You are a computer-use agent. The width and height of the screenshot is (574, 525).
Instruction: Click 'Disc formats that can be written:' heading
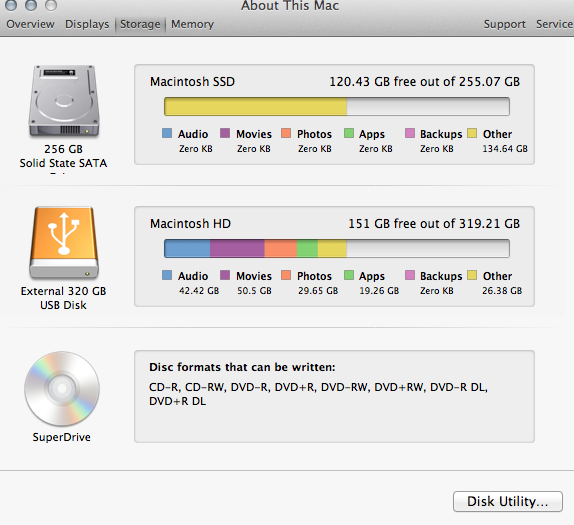point(242,367)
